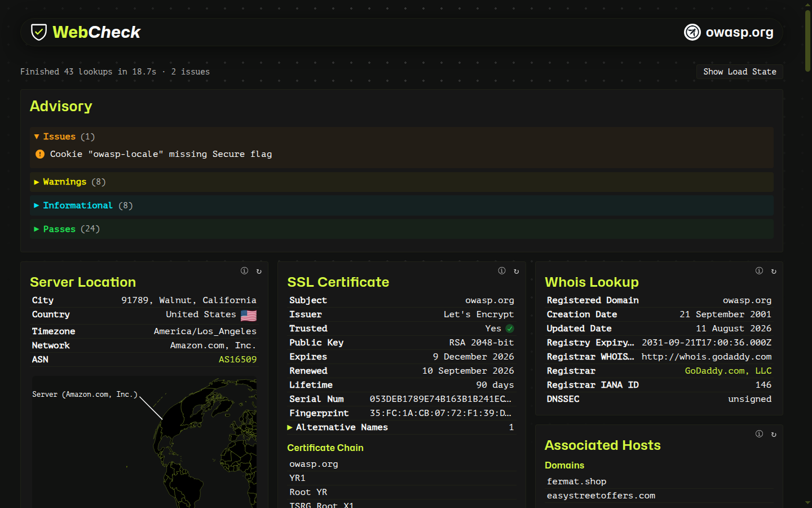Open the AS16509 ASN link
This screenshot has width=812, height=508.
[x=237, y=360]
